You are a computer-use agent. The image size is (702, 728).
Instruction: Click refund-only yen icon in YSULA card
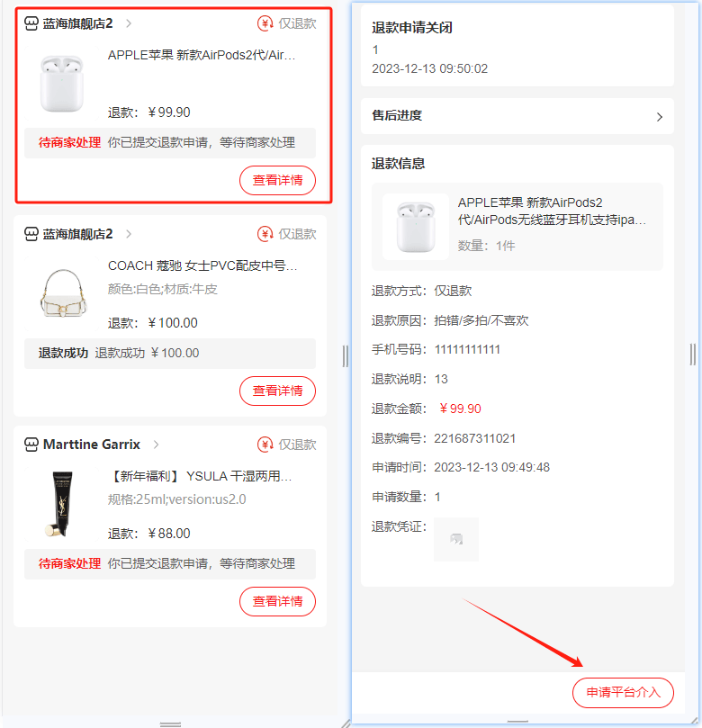point(265,445)
